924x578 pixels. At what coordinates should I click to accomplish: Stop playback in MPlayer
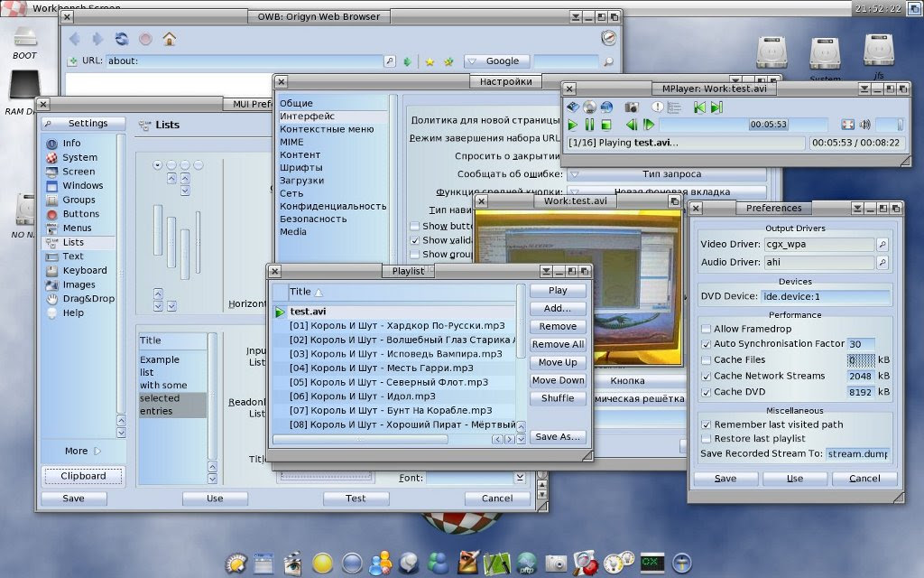click(x=605, y=125)
